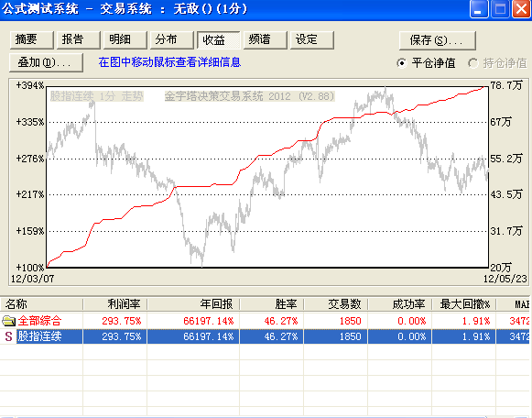Sort by the 交易数 column header
The image size is (532, 418).
click(335, 304)
